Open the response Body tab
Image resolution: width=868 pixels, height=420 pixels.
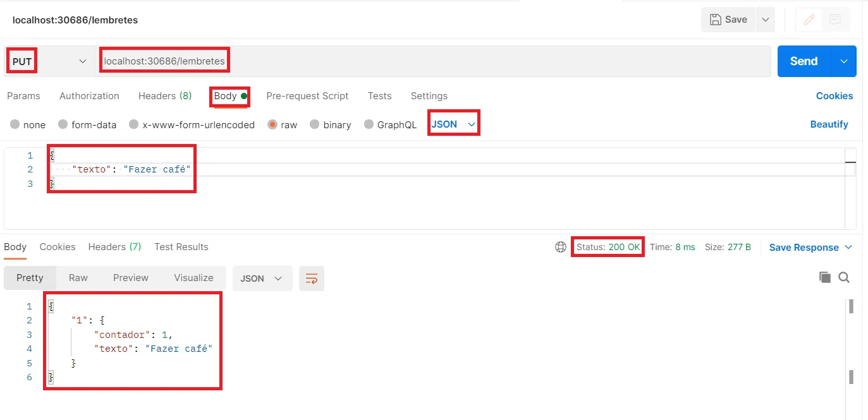coord(15,247)
